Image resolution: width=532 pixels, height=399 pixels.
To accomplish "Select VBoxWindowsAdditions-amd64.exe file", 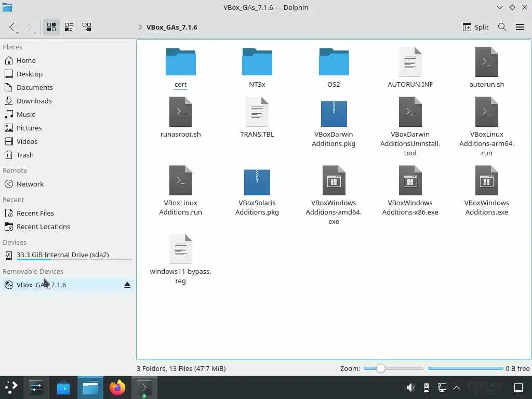I will (x=334, y=195).
